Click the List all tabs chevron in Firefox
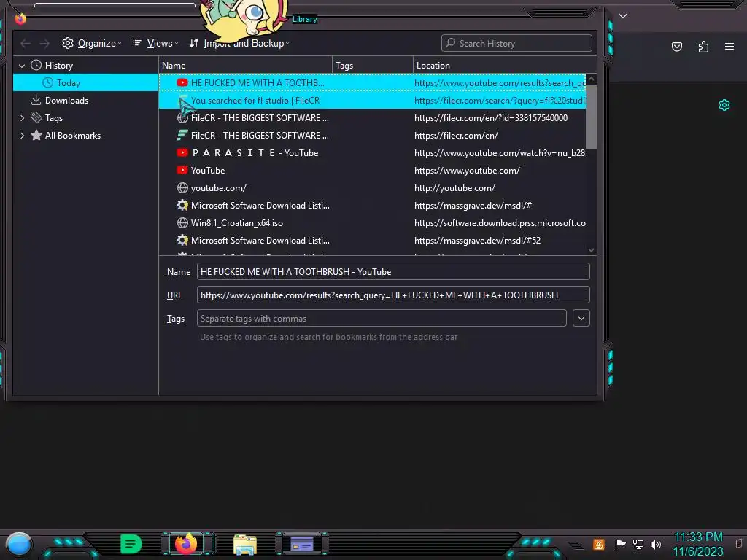 623,16
